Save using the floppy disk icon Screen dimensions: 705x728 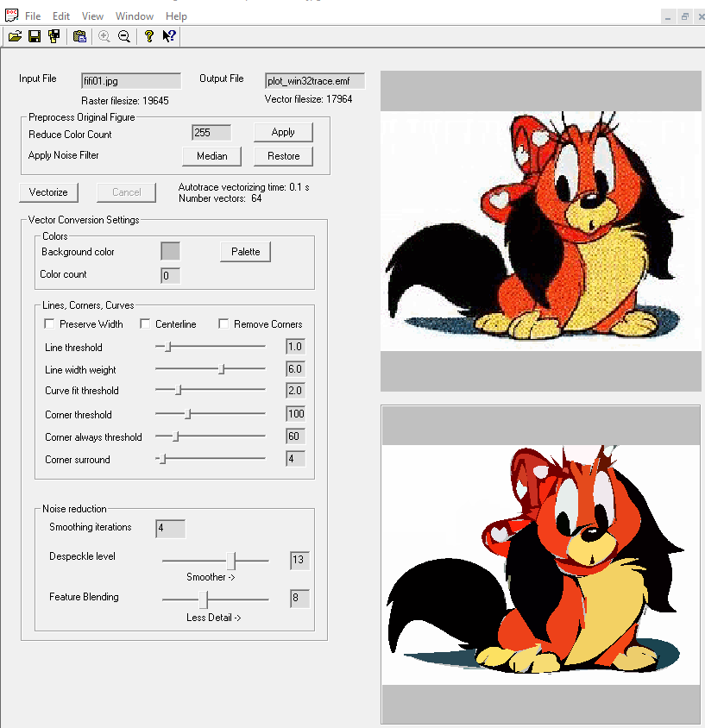click(35, 36)
